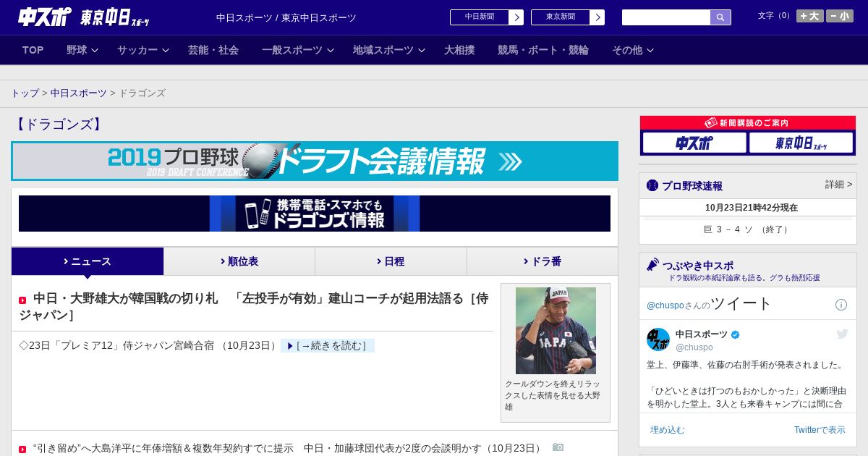This screenshot has height=456, width=868.
Task: Switch to ドラ番 tab
Action: point(542,261)
